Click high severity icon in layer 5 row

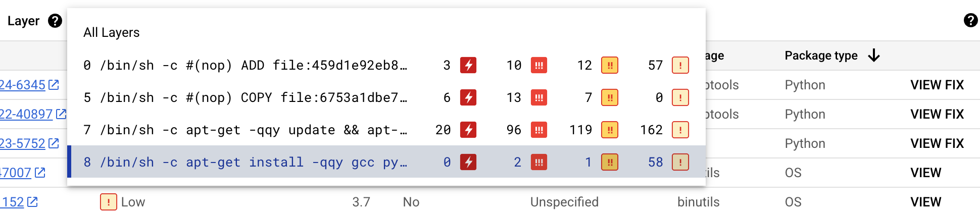tap(539, 97)
